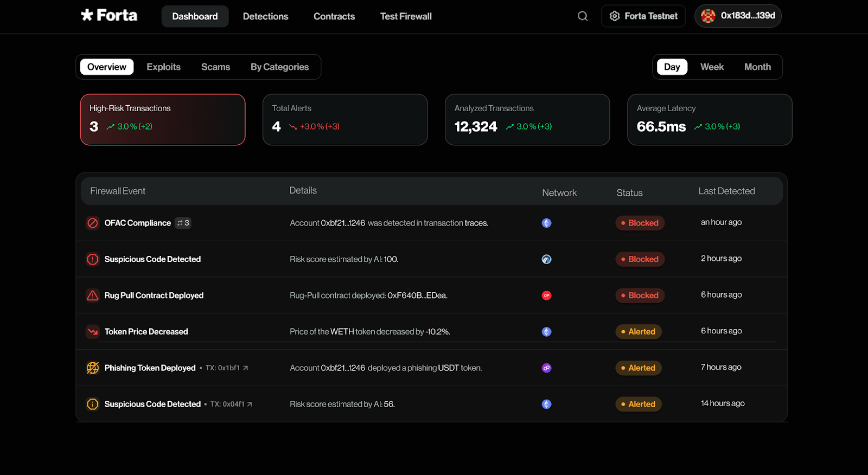Screen dimensions: 868x475
Task: Click the red alert icon for blocked Suspicious Code Detected
Action: (x=93, y=259)
